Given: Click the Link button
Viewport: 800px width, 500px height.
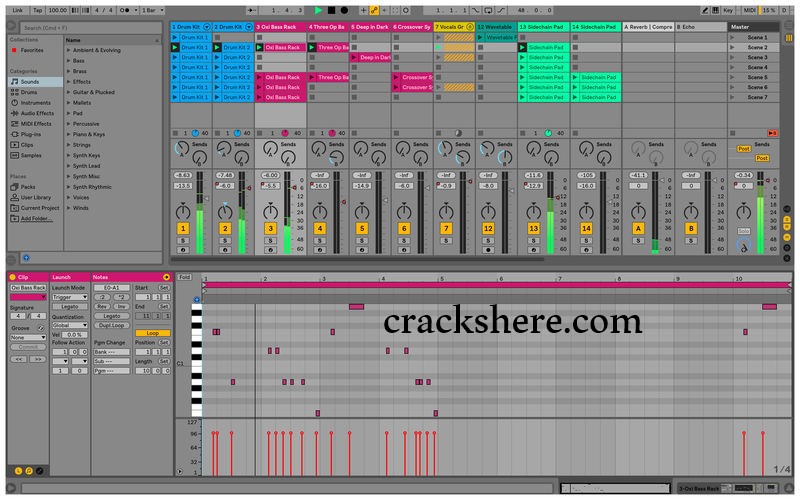Looking at the screenshot, I should (17, 10).
